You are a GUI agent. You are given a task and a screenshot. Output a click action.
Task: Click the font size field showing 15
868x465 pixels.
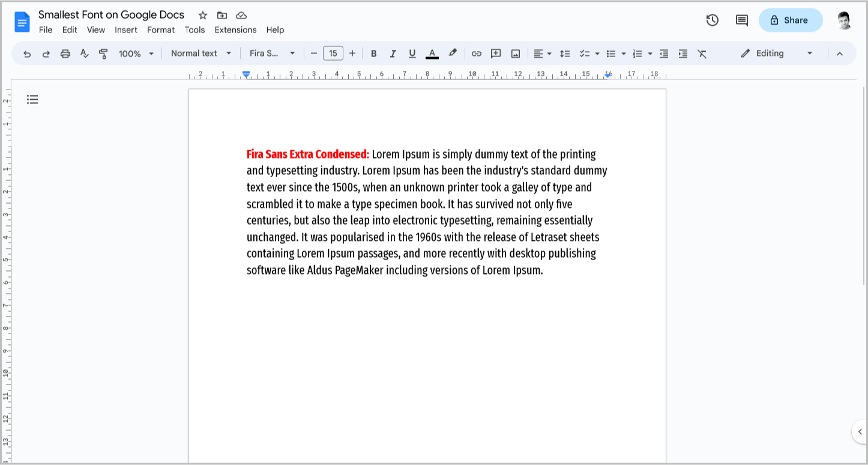point(333,53)
